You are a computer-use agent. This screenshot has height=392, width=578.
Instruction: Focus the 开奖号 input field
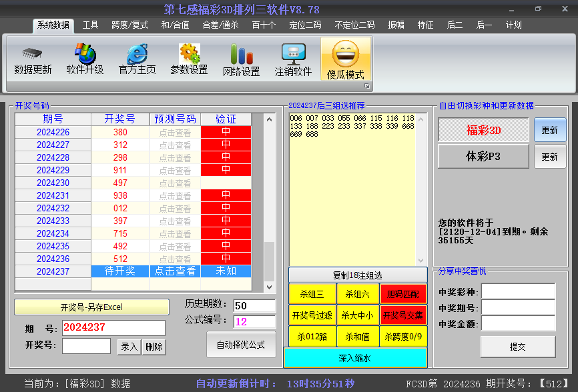[86, 345]
